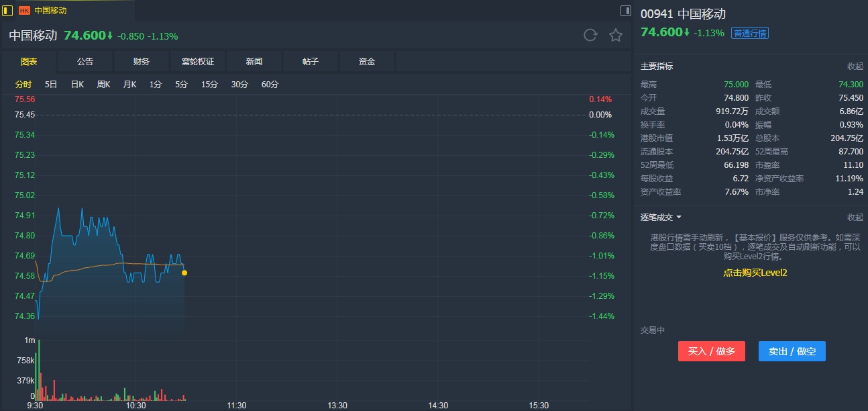Screen dimensions: 868x411
Task: Switch to the 公告 tab
Action: coord(85,62)
